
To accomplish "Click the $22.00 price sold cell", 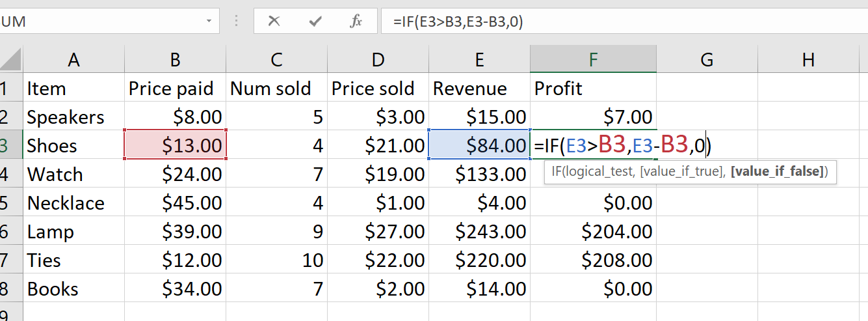I will point(378,260).
